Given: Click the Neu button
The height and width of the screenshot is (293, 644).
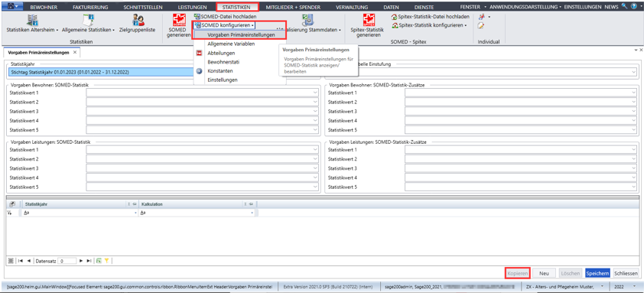Looking at the screenshot, I should point(545,273).
